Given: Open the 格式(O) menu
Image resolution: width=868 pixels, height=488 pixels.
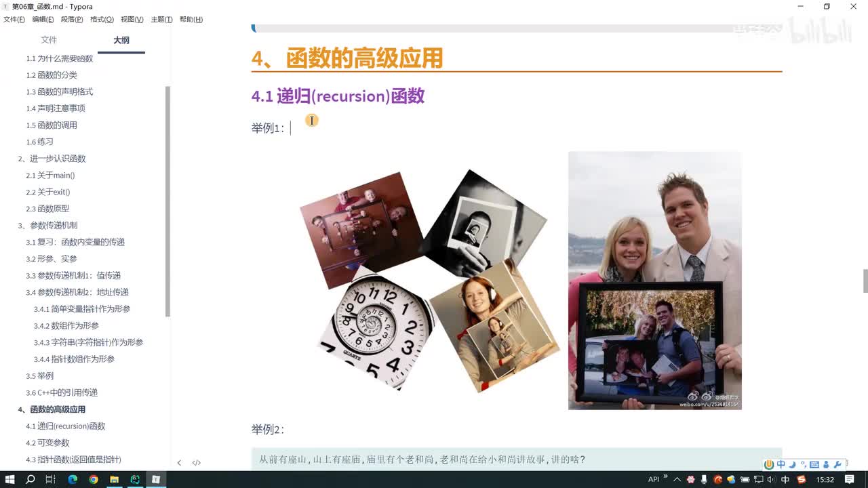Looking at the screenshot, I should click(102, 20).
